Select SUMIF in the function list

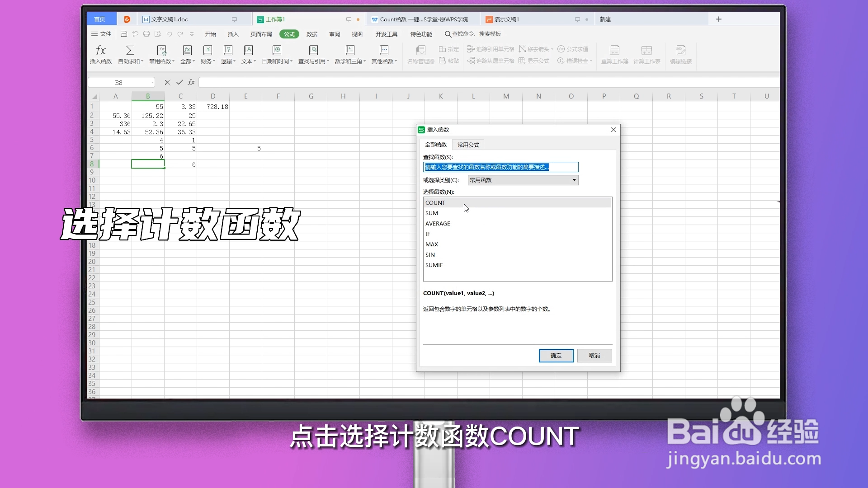pyautogui.click(x=434, y=265)
